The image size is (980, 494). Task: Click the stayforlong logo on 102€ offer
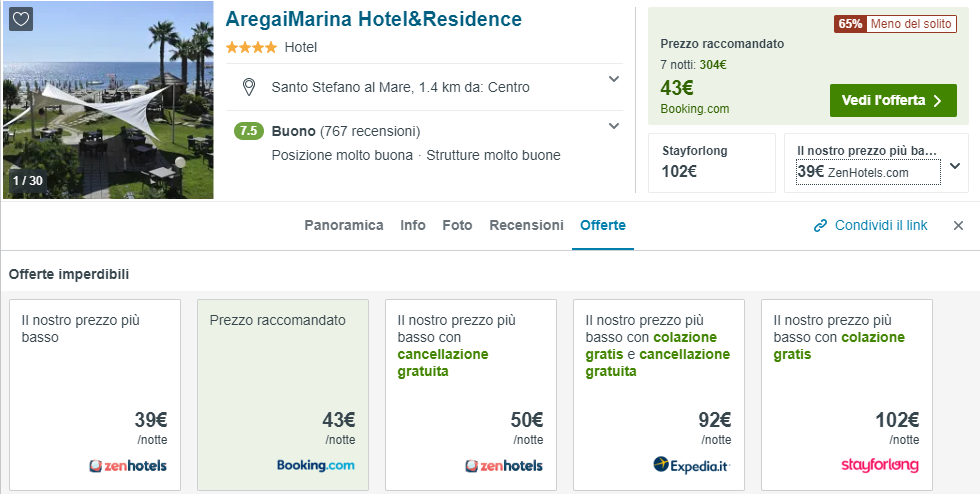[880, 465]
